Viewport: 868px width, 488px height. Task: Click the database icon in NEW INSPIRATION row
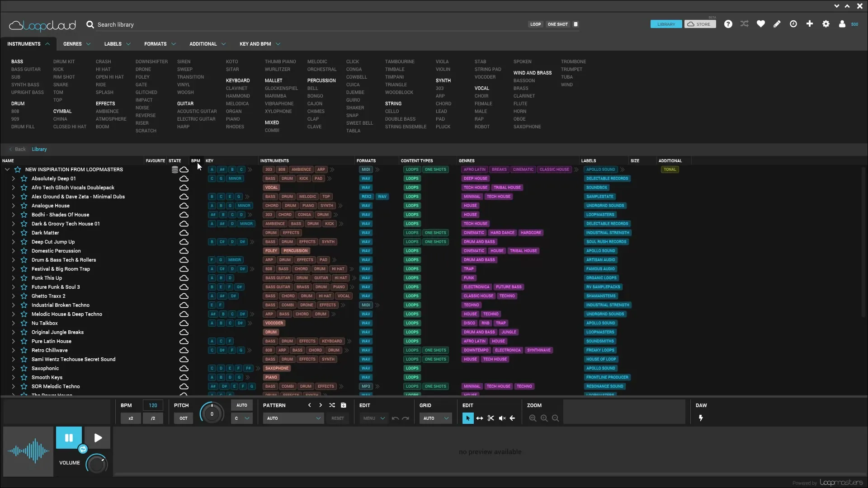175,169
